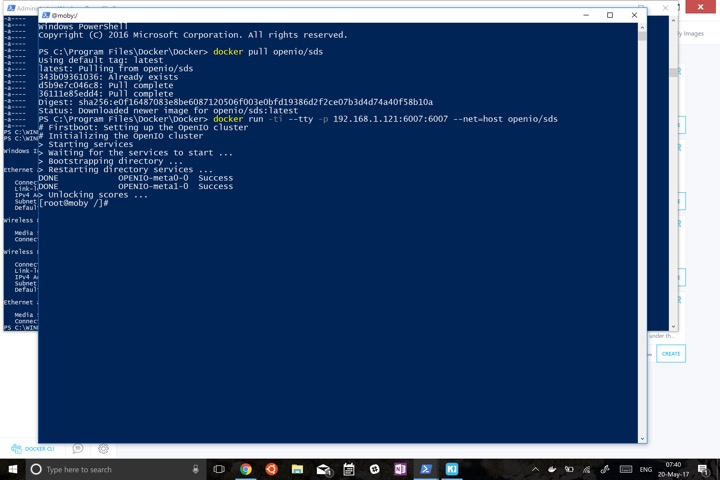The height and width of the screenshot is (480, 720).
Task: Open Google Chrome from the taskbar
Action: point(246,469)
